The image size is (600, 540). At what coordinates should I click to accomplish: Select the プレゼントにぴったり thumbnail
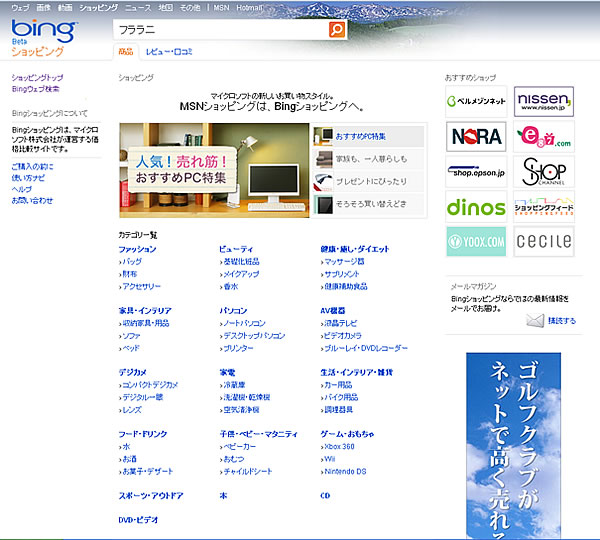323,182
